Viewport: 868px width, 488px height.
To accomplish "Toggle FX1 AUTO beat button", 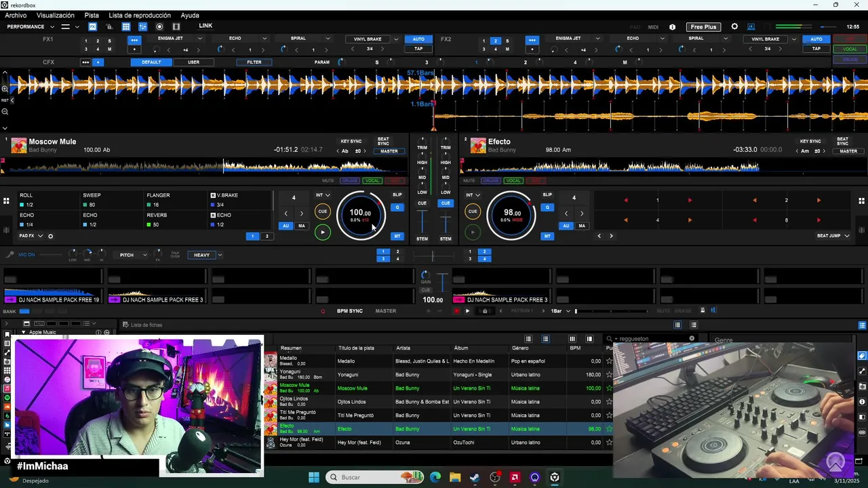I will coord(418,39).
